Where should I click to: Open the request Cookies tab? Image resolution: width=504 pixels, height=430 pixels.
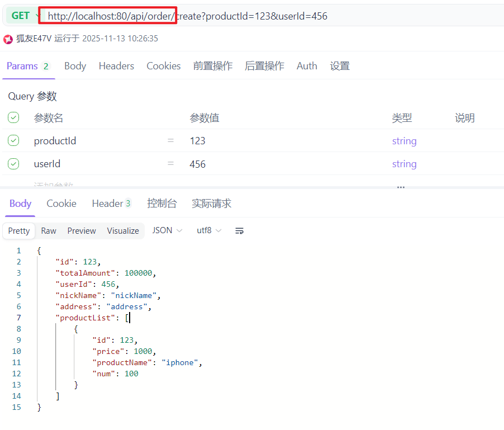coord(164,66)
